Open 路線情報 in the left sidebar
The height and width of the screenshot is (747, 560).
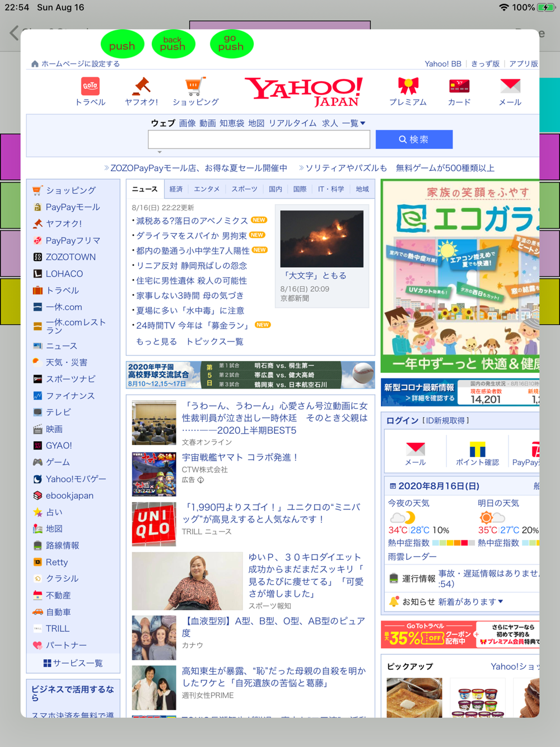[62, 545]
